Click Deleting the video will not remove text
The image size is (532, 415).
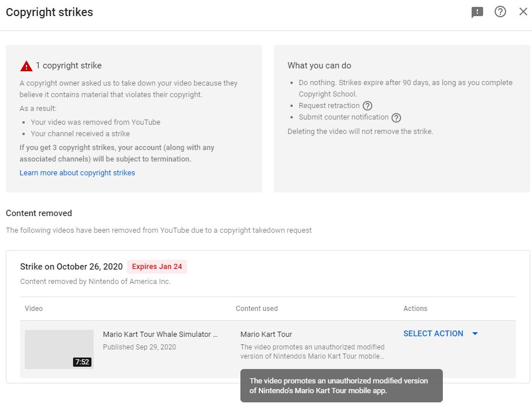[x=360, y=132]
